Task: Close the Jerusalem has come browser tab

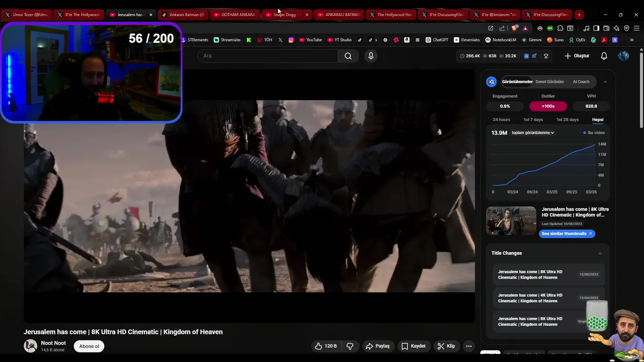Action: coord(150,15)
